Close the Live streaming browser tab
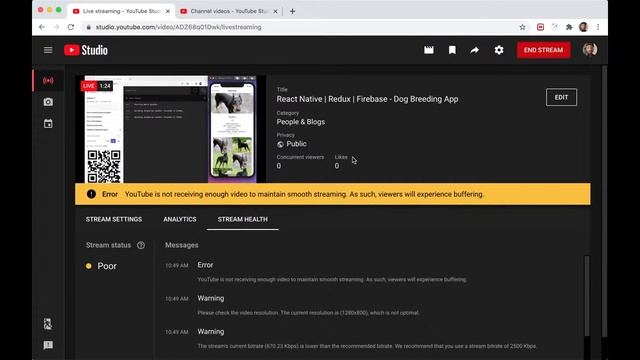This screenshot has width=640, height=360. 168,11
